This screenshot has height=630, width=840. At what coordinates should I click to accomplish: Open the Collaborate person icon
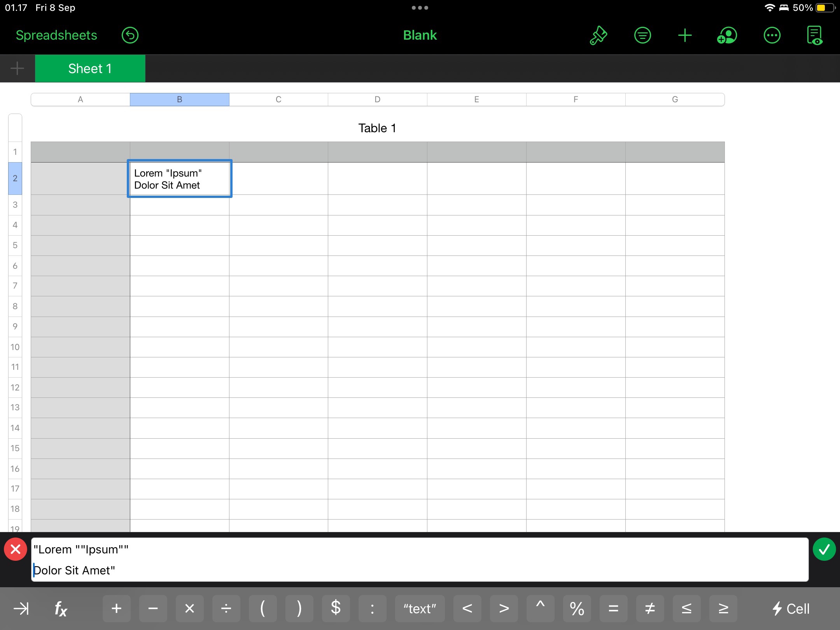tap(727, 35)
